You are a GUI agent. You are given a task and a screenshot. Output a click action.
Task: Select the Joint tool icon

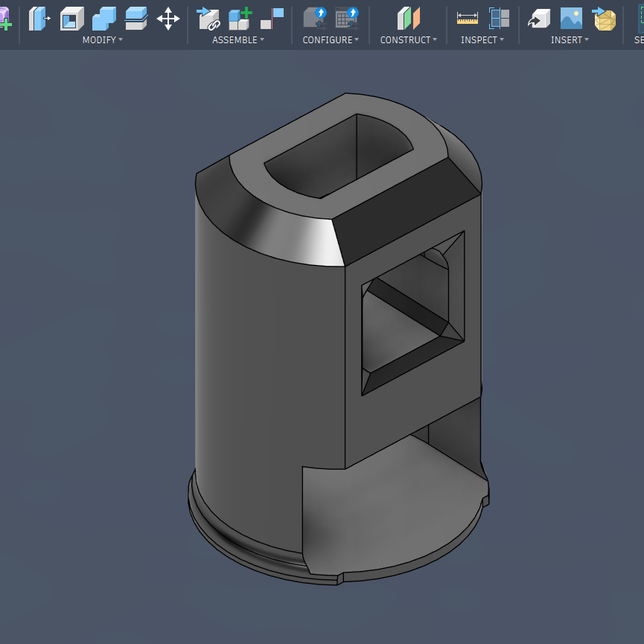240,18
